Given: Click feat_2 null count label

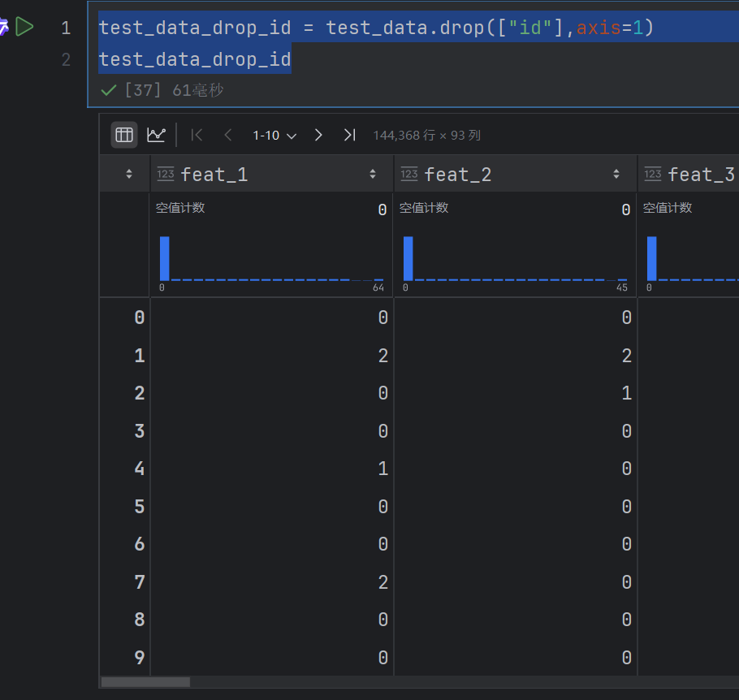Looking at the screenshot, I should pos(424,207).
